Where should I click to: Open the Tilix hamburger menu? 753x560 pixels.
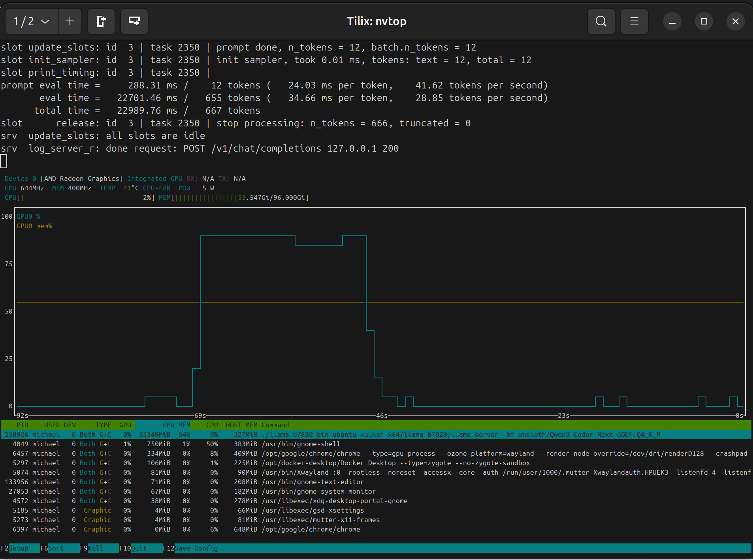tap(634, 21)
